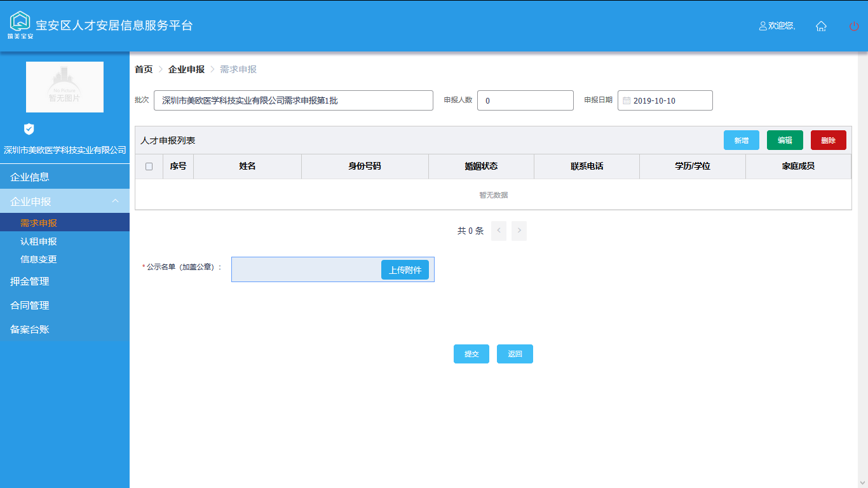Click the calendar icon in 申报日期 field
This screenshot has width=868, height=488.
627,100
